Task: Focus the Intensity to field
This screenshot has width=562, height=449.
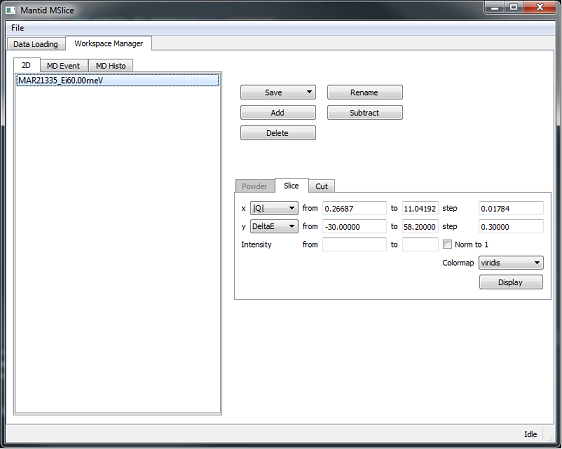Action: pos(420,244)
